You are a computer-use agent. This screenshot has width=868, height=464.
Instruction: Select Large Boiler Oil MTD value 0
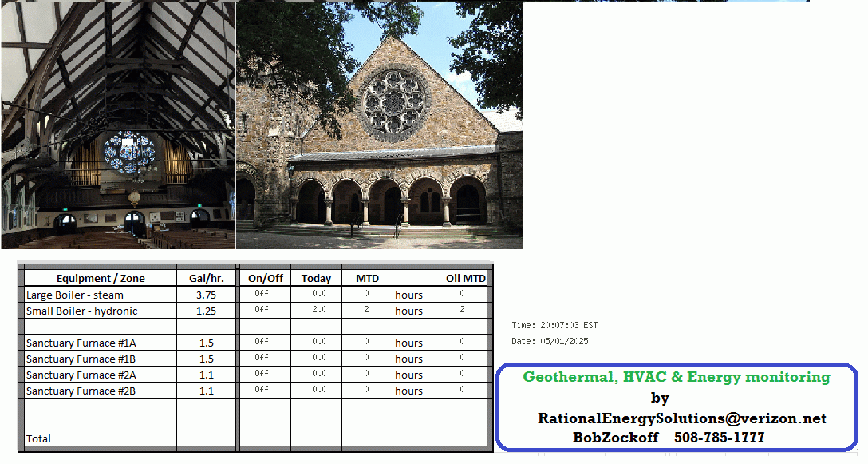(x=462, y=293)
